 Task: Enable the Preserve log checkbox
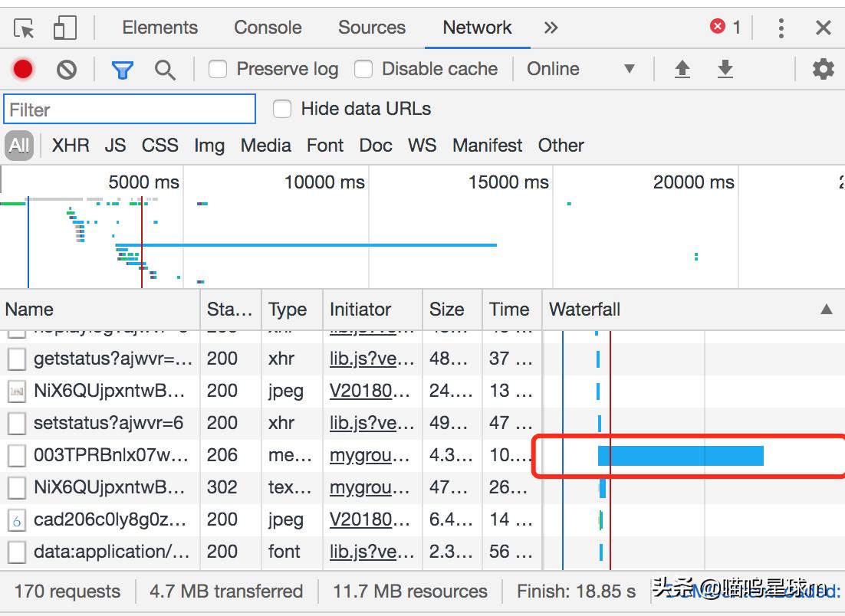tap(219, 70)
